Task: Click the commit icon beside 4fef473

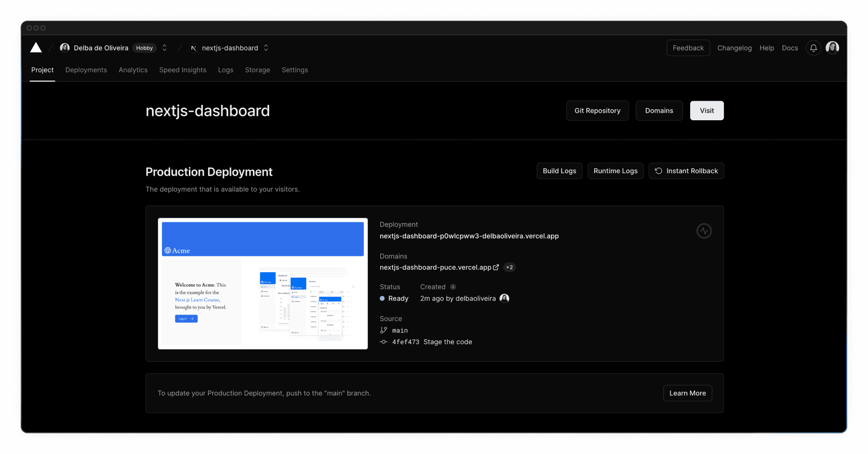Action: (x=383, y=342)
